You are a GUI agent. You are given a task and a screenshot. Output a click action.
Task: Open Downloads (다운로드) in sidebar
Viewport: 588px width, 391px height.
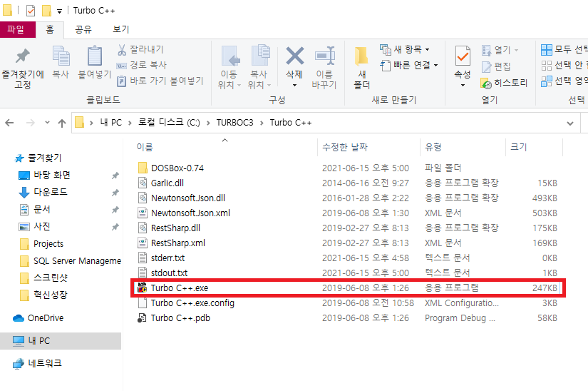(x=43, y=192)
